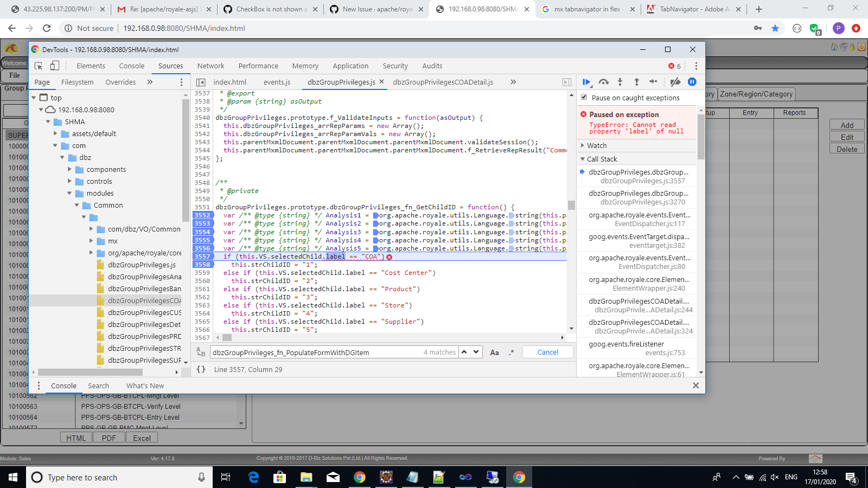Viewport: 868px width, 488px height.
Task: Toggle breakpoint on line 3552
Action: [201, 215]
